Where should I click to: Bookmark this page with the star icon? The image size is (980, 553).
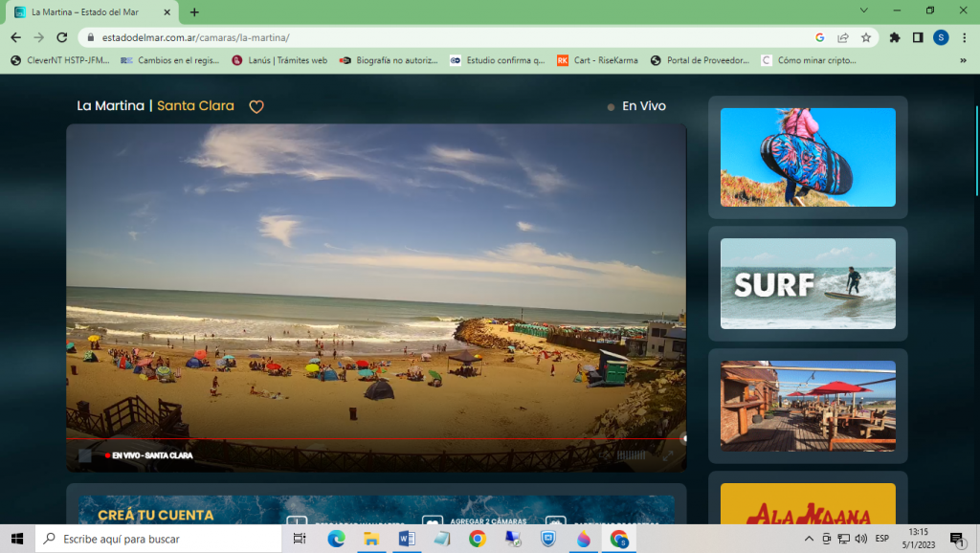tap(865, 37)
